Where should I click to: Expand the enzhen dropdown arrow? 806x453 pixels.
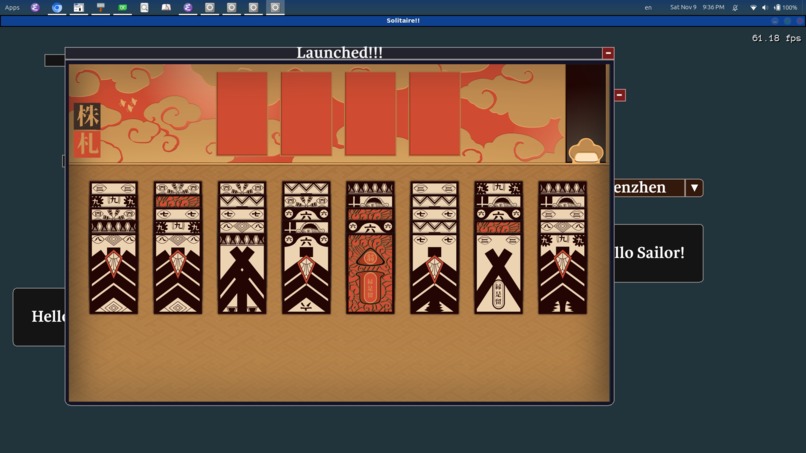tap(694, 188)
